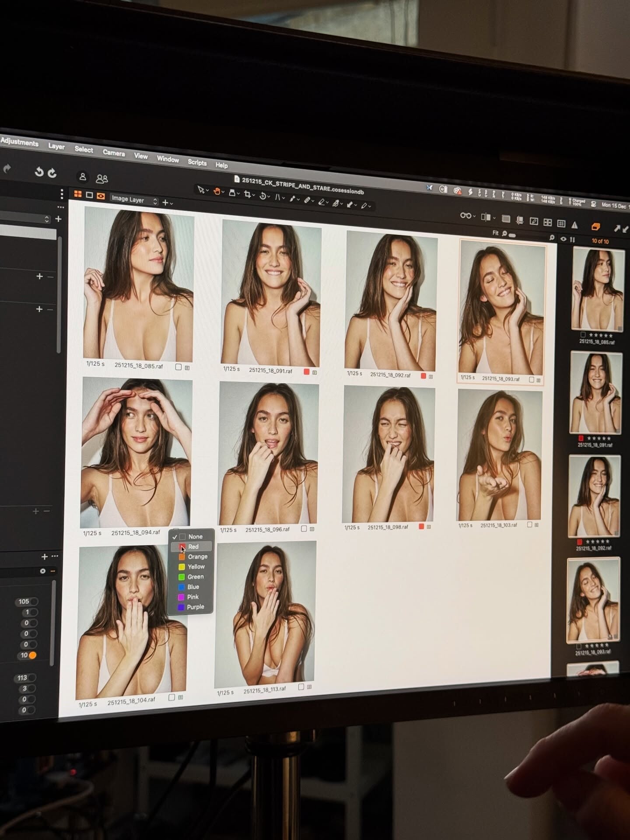The image size is (630, 840).
Task: Select the Pan hand cursor tool
Action: click(216, 191)
